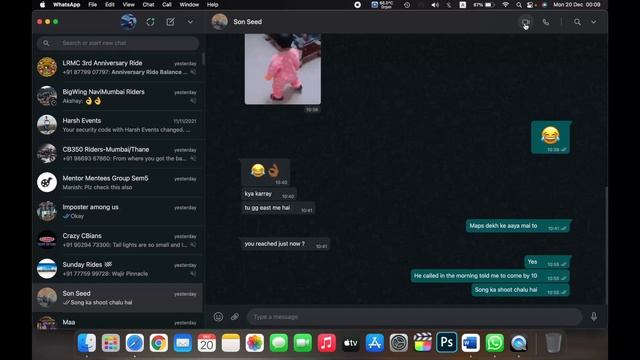Open FaceTime from the dock

302,343
